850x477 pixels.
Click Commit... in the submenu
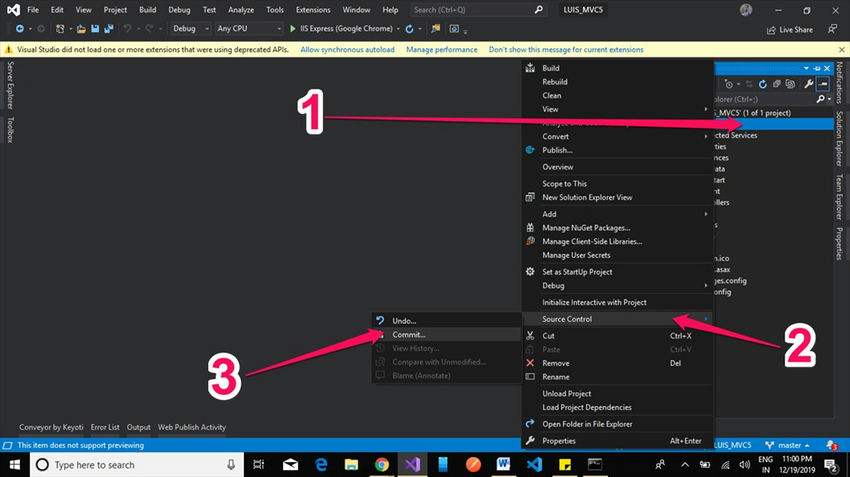coord(447,334)
